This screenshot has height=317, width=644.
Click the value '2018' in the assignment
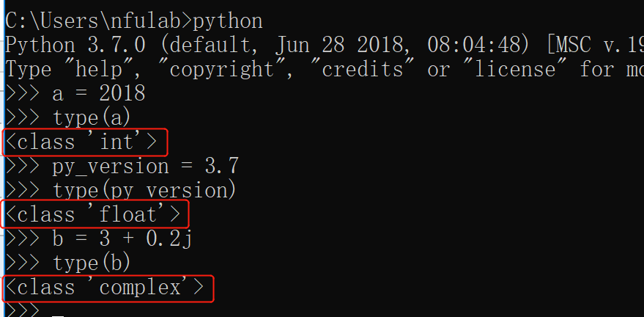pyautogui.click(x=122, y=94)
